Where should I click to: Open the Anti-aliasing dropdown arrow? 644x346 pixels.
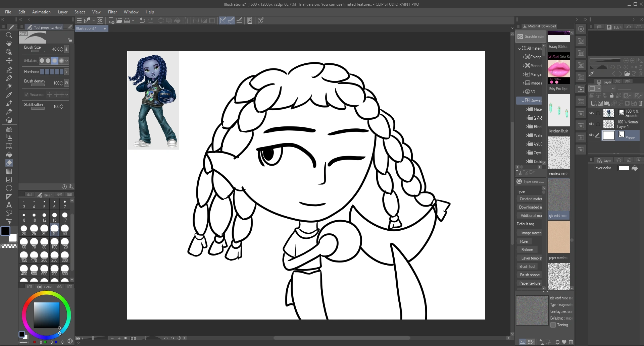67,61
